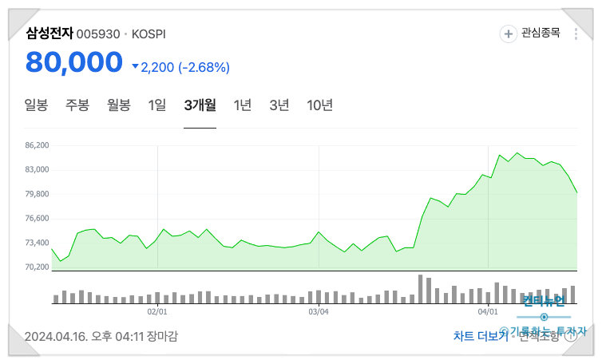This screenshot has height=364, width=602.
Task: Select the 1년 chart range tab
Action: pos(242,105)
